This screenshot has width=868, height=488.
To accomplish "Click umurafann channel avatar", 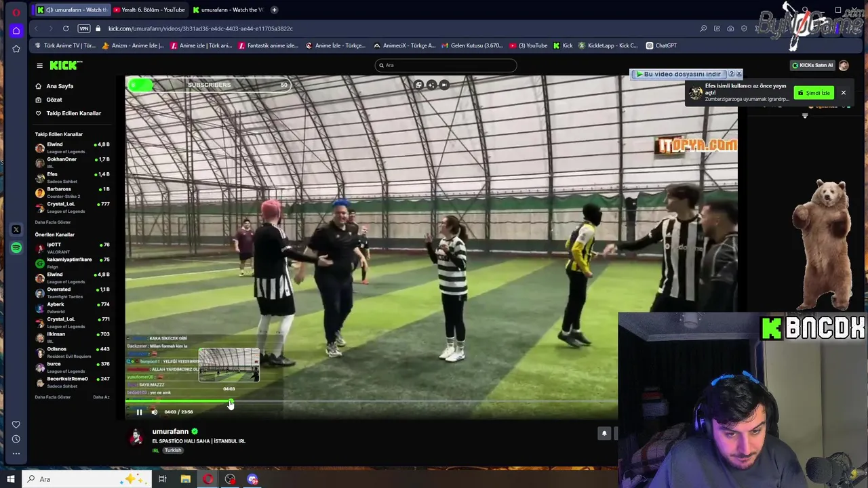I will [x=136, y=437].
